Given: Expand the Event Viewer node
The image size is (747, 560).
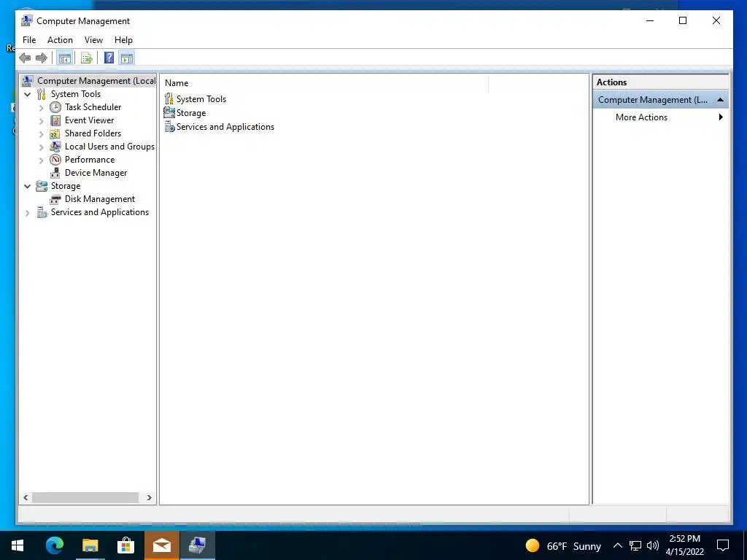Looking at the screenshot, I should click(42, 121).
